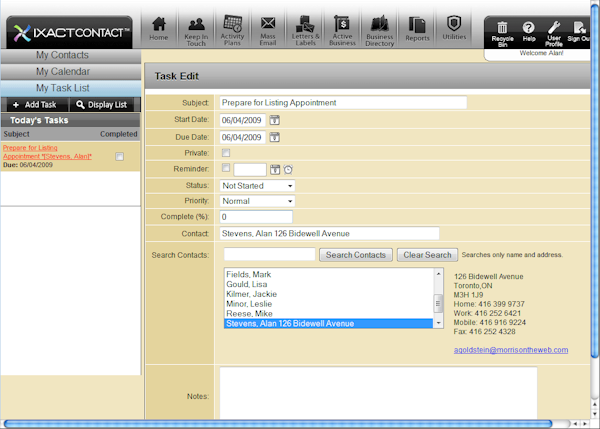600x429 pixels.
Task: Click the Search Contacts button
Action: (x=355, y=255)
